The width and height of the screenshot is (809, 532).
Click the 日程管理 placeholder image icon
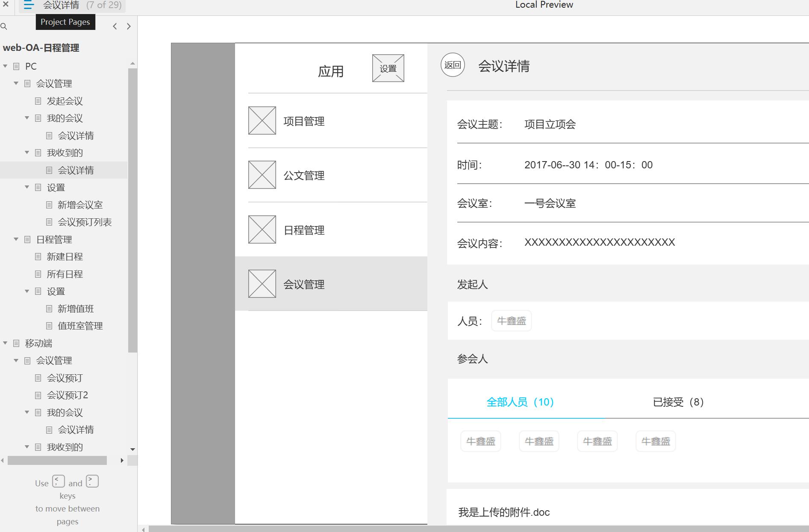click(x=262, y=229)
